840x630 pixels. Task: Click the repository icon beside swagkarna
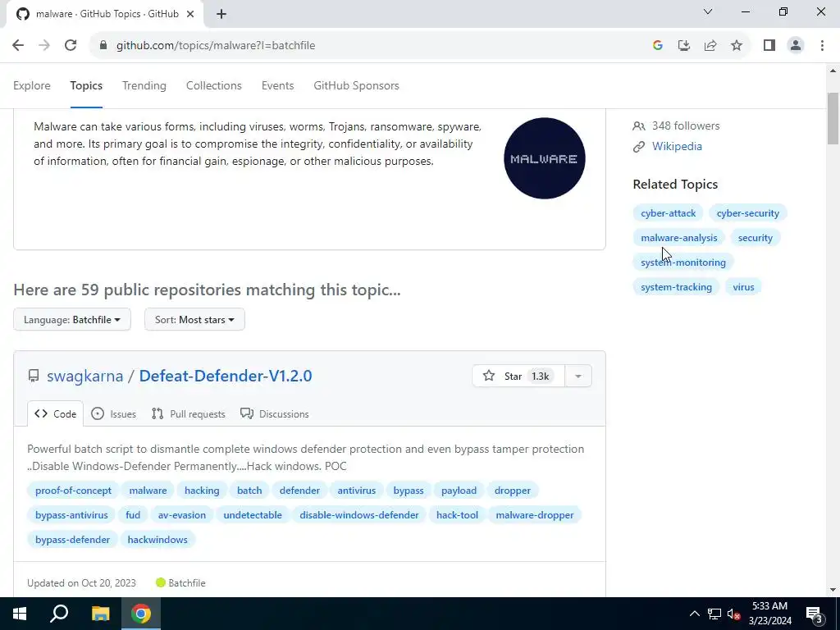point(34,376)
